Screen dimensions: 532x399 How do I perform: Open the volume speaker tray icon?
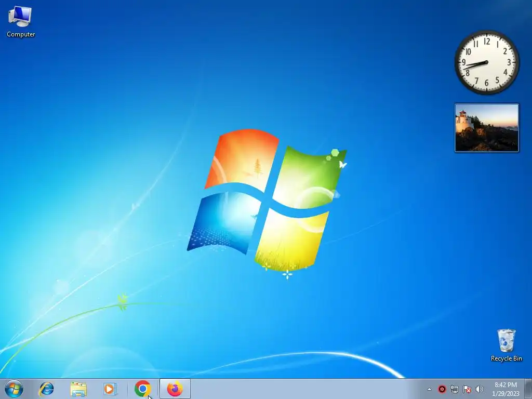click(479, 389)
